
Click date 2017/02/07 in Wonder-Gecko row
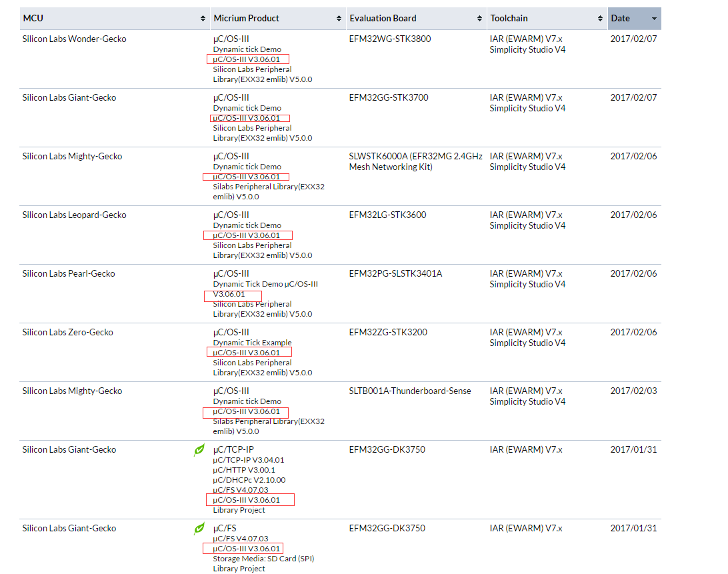click(x=634, y=39)
